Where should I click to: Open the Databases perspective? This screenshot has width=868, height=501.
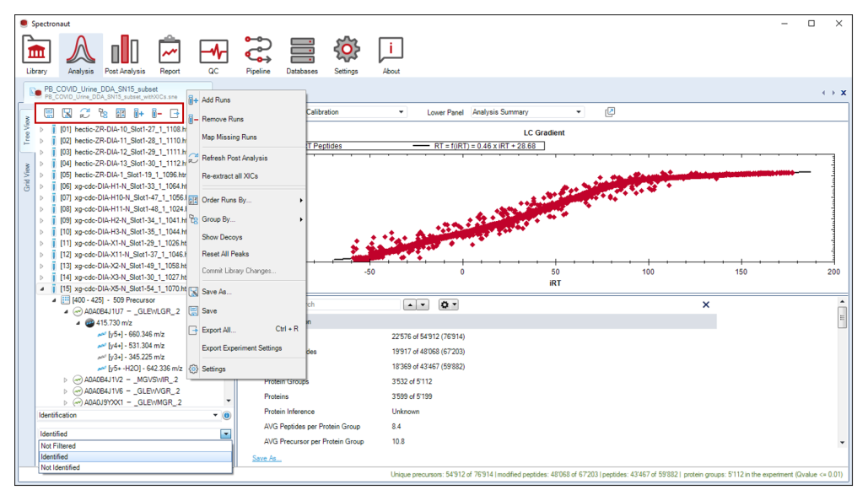tap(302, 55)
